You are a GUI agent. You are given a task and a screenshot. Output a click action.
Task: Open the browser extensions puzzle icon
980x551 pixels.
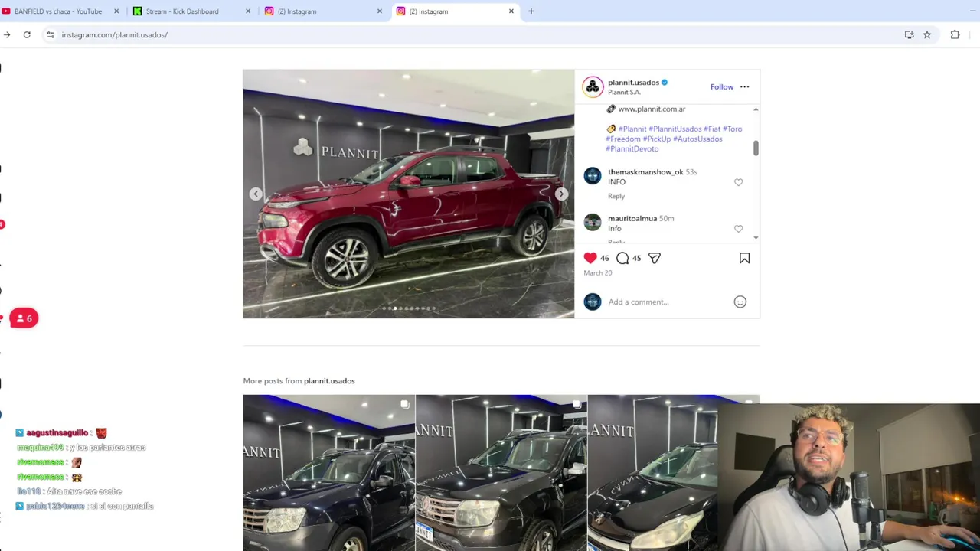[x=955, y=34]
